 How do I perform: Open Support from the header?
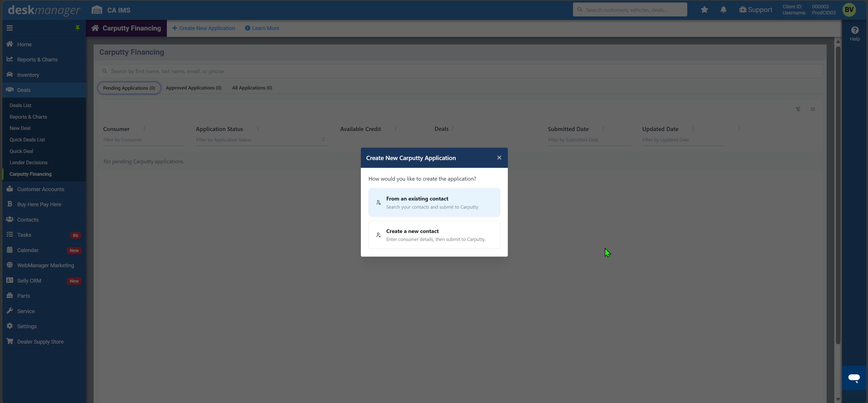[755, 10]
